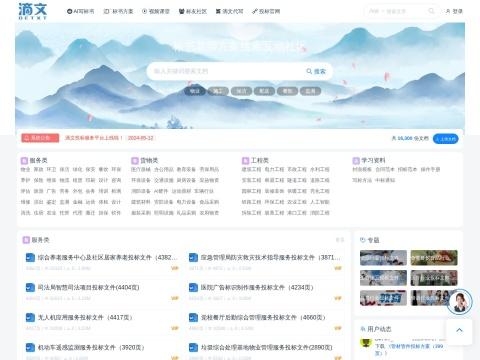Select 合同范本 under 学习资料
Screen dimensions: 480x360
[x=385, y=170]
